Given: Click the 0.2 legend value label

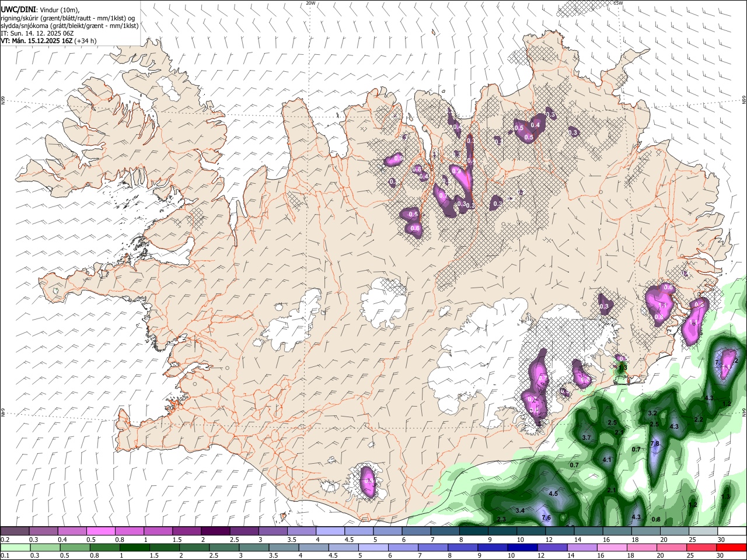Looking at the screenshot, I should [x=5, y=540].
